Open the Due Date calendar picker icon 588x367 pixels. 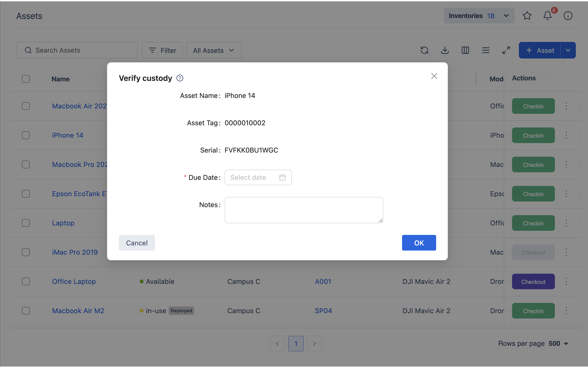point(282,177)
